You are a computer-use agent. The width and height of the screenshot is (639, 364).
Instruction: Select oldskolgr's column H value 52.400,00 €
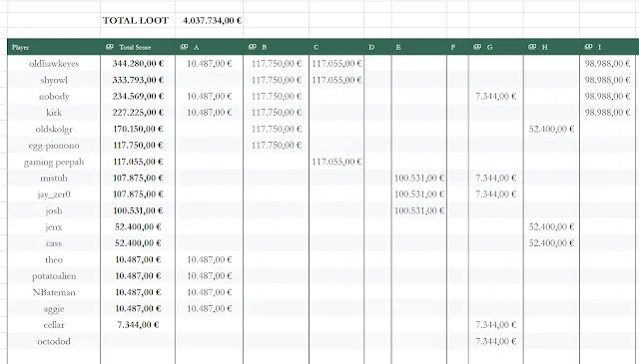click(551, 129)
